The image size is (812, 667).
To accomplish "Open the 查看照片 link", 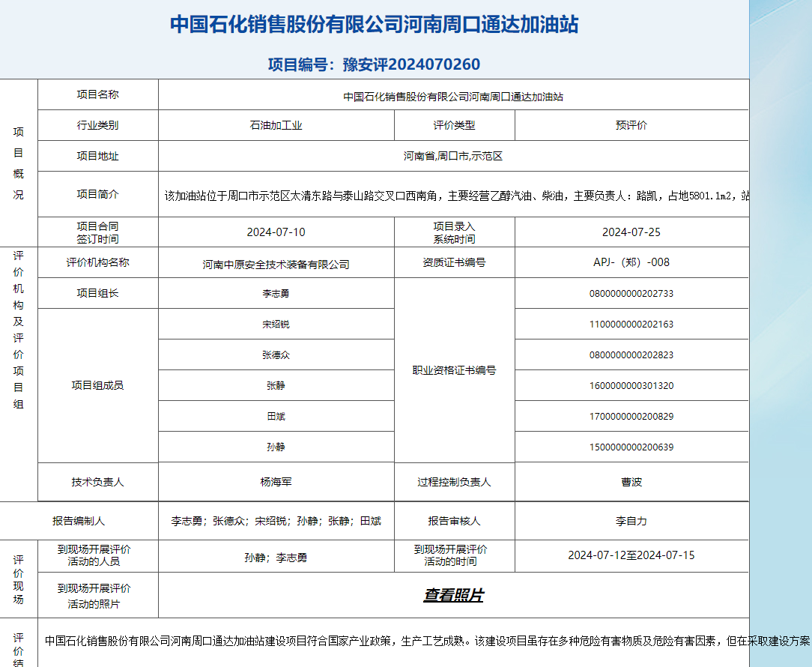I will pos(453,595).
